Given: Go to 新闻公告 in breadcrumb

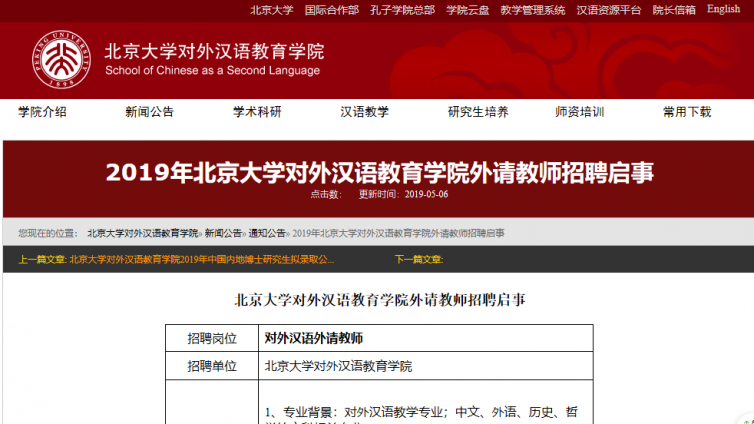Looking at the screenshot, I should tap(223, 233).
